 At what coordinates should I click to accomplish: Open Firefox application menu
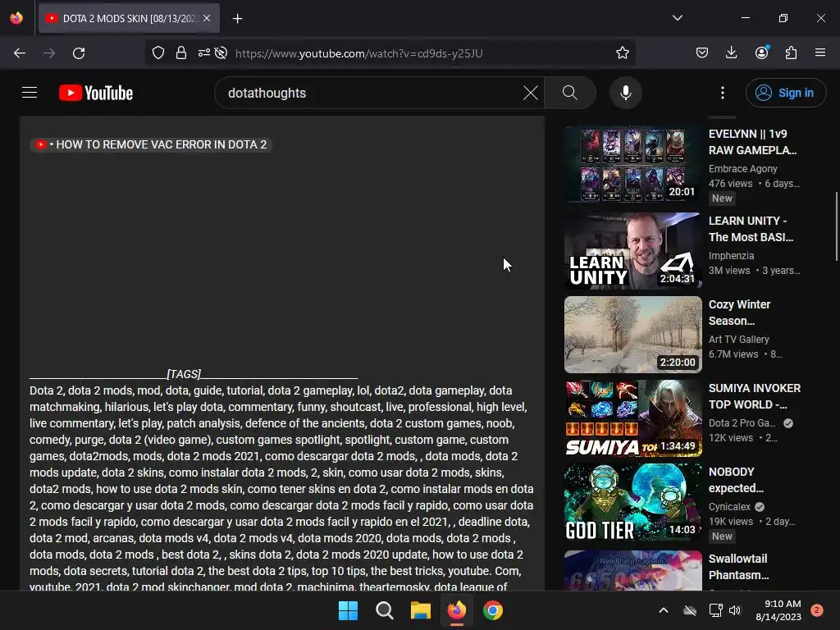point(820,53)
